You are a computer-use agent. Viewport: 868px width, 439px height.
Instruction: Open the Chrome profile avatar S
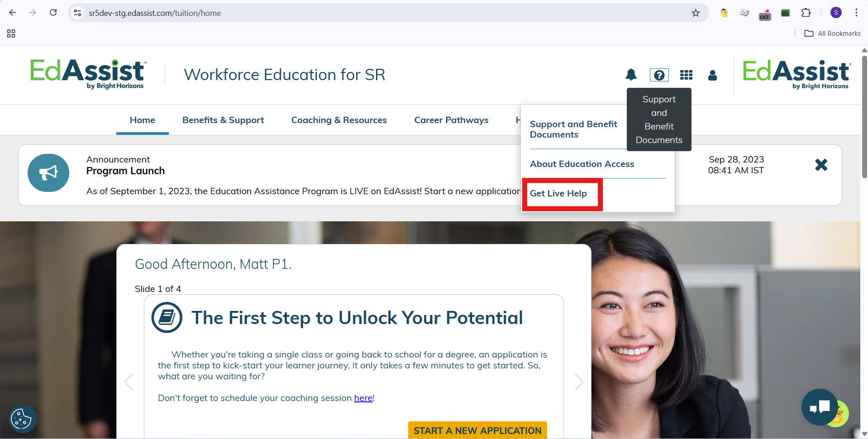pos(836,13)
